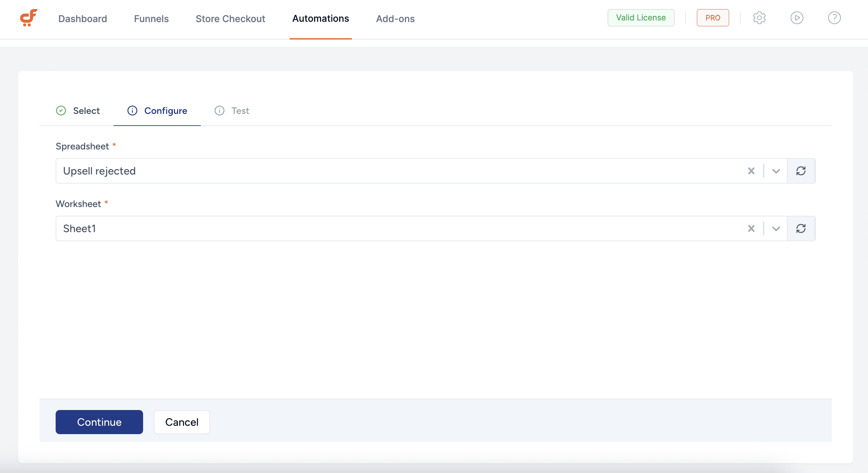
Task: Click the play tutorial icon in header
Action: 797,18
